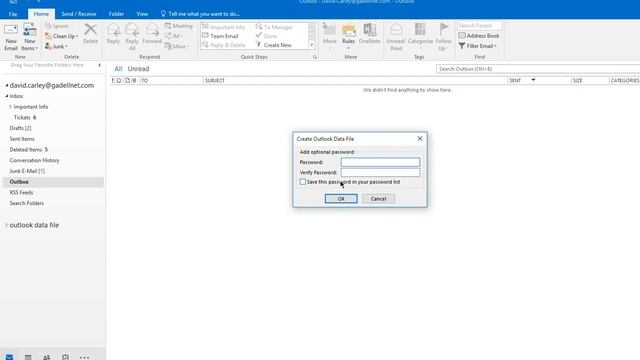The height and width of the screenshot is (360, 640).
Task: Click OK in Create Outlook Data File dialog
Action: tap(341, 199)
